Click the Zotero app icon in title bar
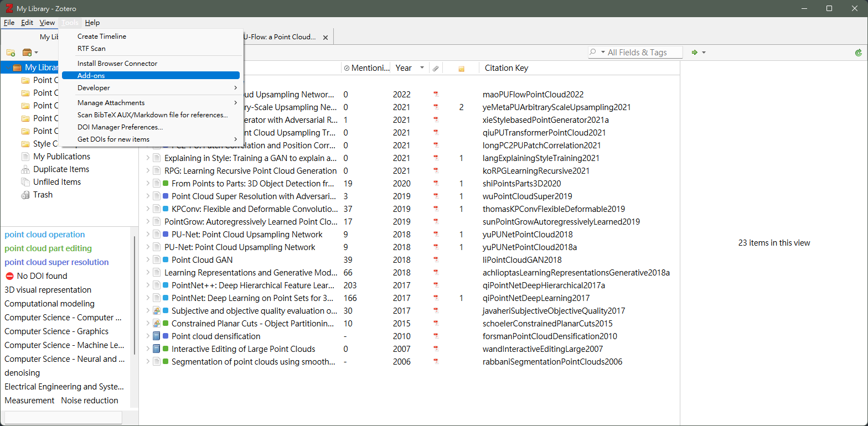 click(x=8, y=8)
